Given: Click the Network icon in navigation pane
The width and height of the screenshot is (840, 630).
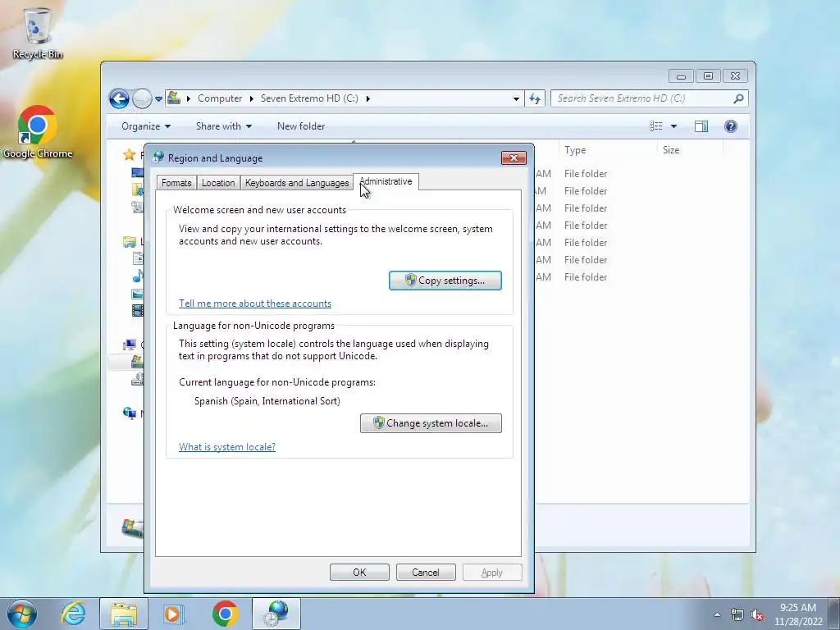Looking at the screenshot, I should coord(129,413).
